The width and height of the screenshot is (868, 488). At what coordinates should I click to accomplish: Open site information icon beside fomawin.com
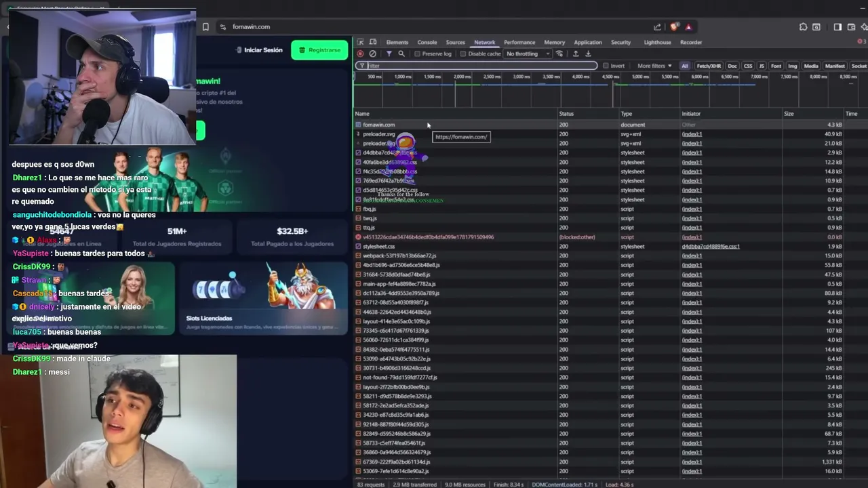pos(222,27)
